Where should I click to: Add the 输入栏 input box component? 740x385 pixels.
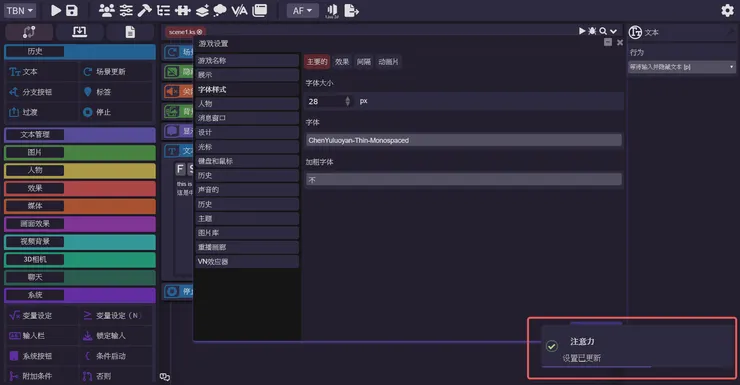(42, 335)
